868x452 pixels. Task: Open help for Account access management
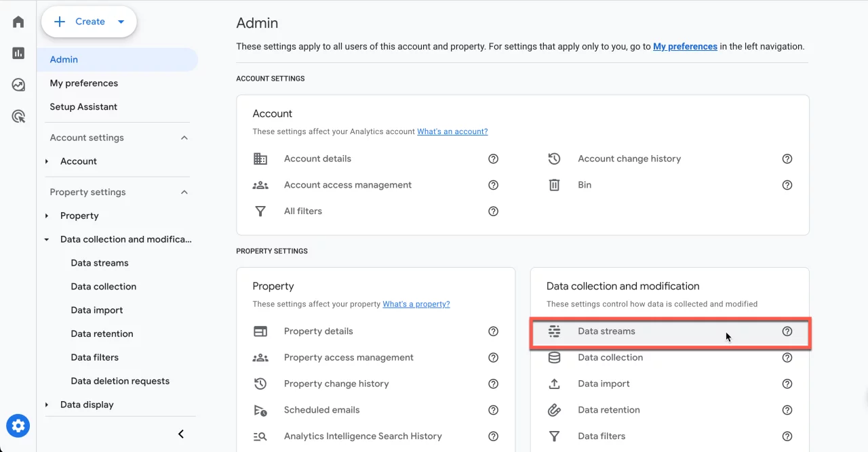pos(494,185)
